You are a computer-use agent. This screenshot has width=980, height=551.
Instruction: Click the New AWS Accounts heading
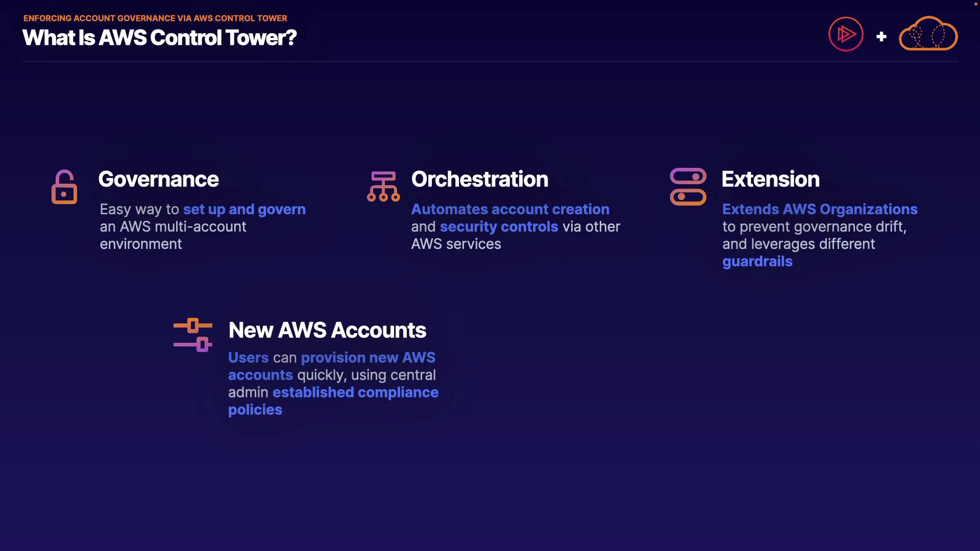click(x=327, y=330)
